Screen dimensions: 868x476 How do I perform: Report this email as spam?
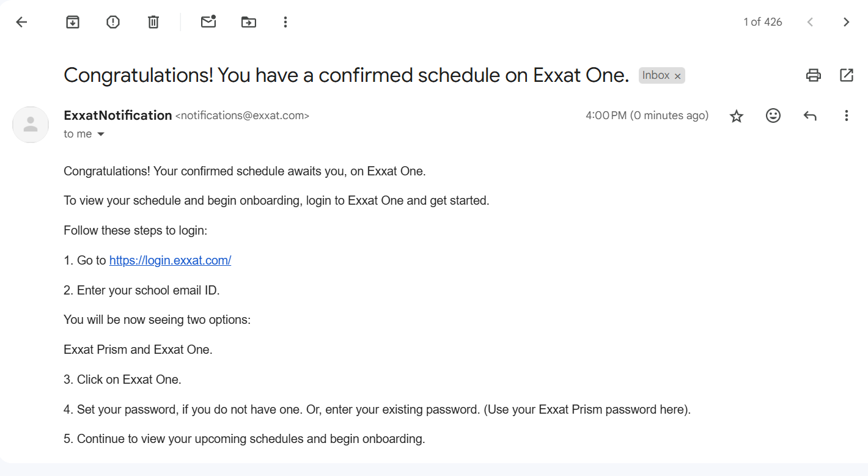point(113,22)
